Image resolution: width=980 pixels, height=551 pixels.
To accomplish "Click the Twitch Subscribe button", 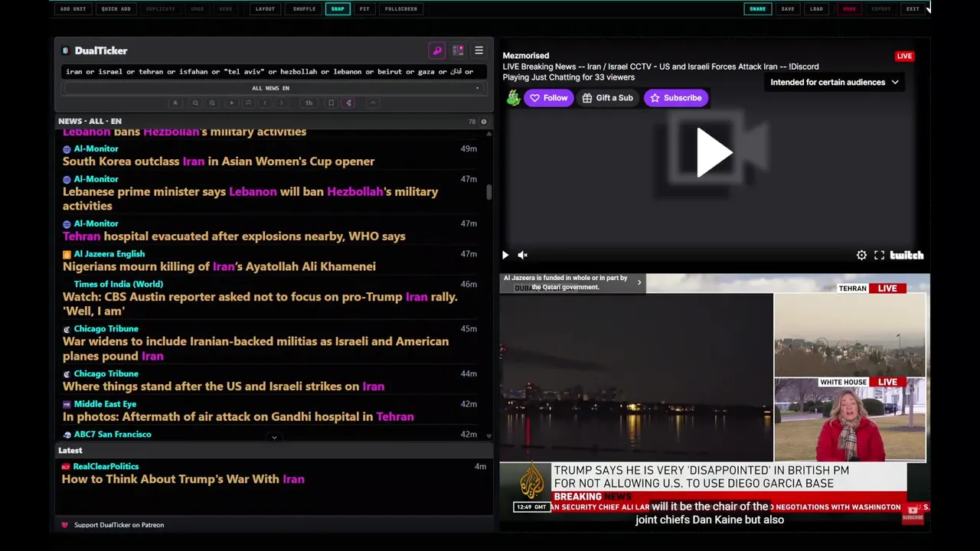I will 675,98.
